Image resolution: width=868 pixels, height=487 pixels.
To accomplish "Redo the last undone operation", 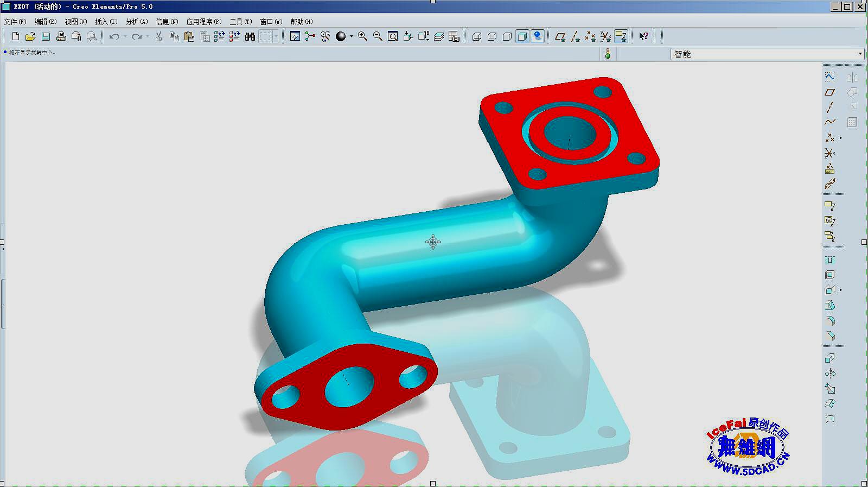I will click(137, 36).
